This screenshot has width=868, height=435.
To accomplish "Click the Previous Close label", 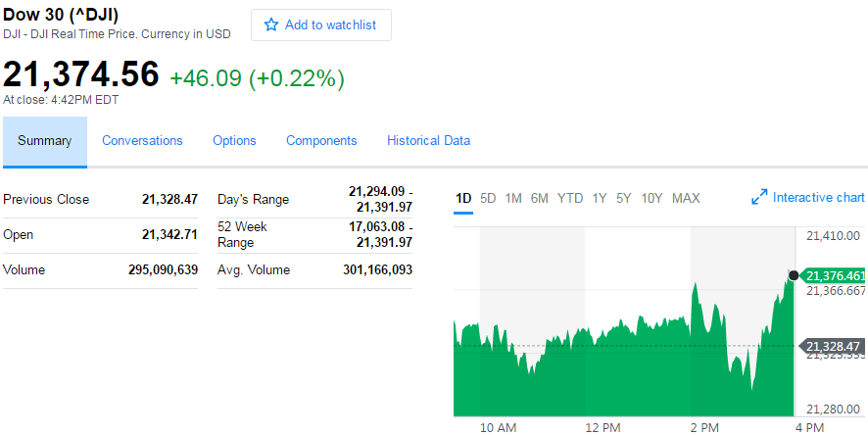I will (46, 199).
